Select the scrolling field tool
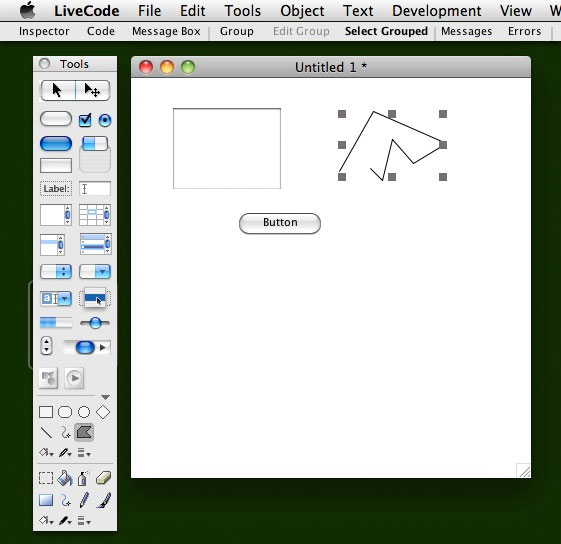Image resolution: width=561 pixels, height=544 pixels. click(56, 215)
